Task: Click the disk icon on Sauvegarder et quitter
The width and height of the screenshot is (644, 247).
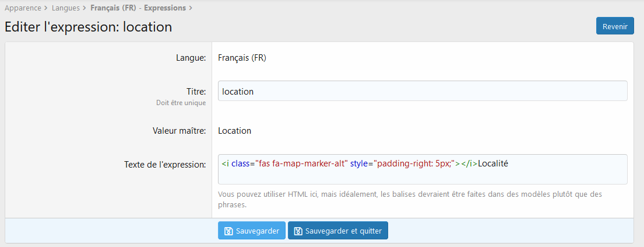Action: click(298, 231)
